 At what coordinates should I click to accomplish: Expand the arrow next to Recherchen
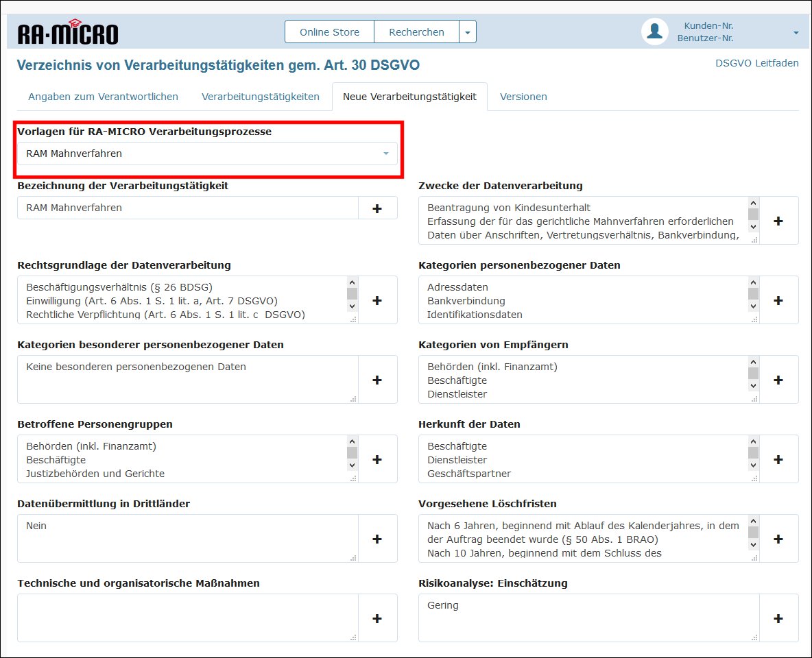click(x=468, y=32)
